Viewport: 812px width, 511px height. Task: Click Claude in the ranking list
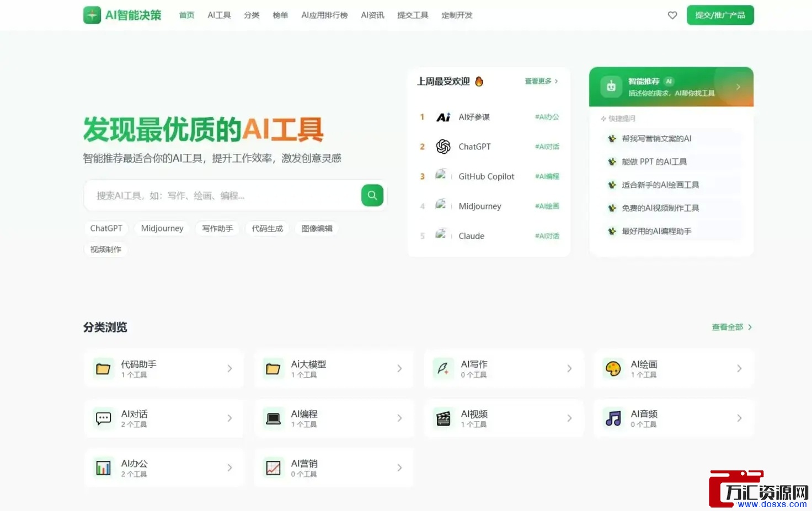click(471, 236)
